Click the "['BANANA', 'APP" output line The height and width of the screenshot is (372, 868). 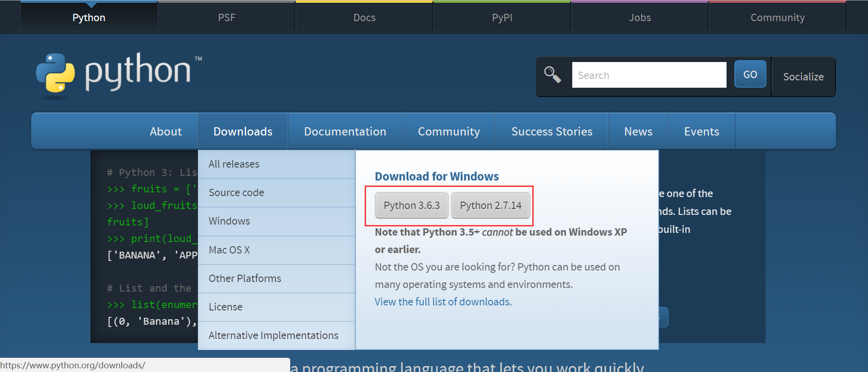pyautogui.click(x=152, y=255)
